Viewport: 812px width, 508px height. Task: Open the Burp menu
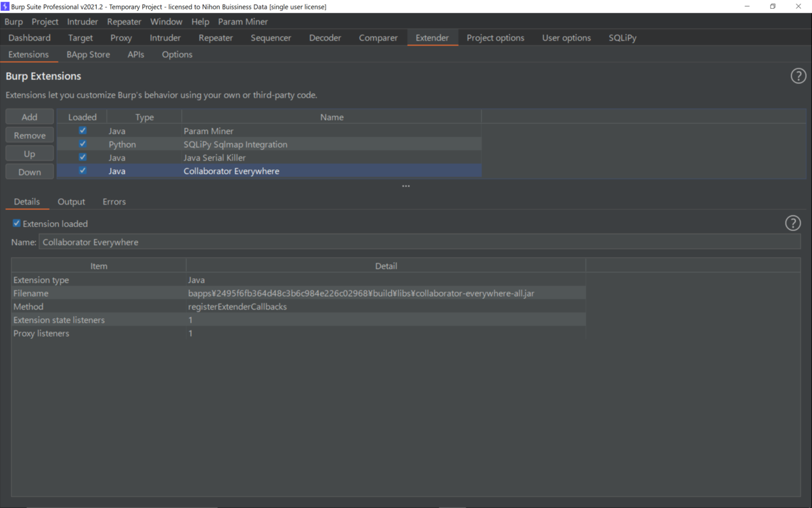point(14,22)
